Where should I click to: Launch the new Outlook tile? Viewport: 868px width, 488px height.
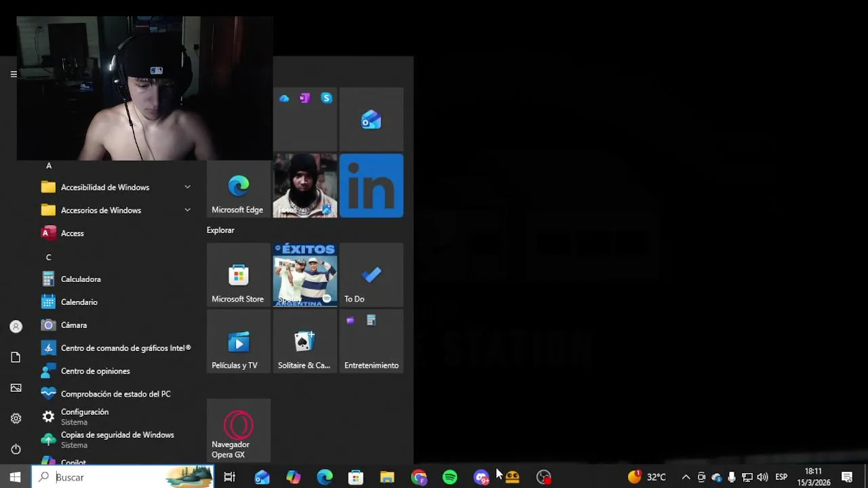(x=372, y=120)
